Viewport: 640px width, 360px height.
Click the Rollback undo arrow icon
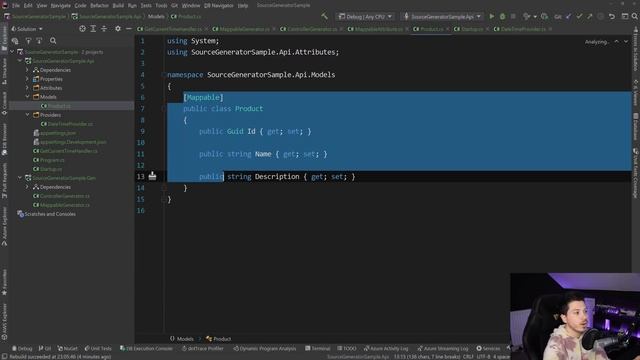pyautogui.click(x=612, y=16)
